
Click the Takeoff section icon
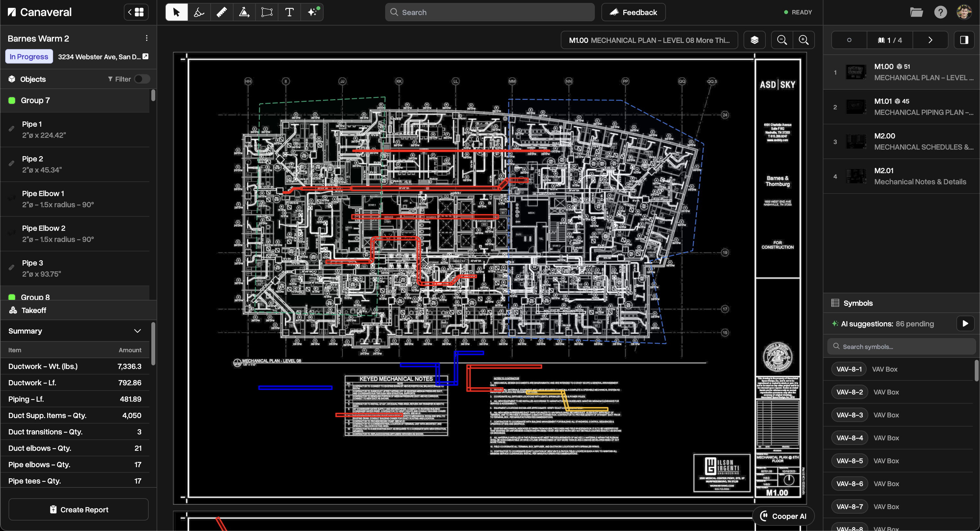click(13, 310)
